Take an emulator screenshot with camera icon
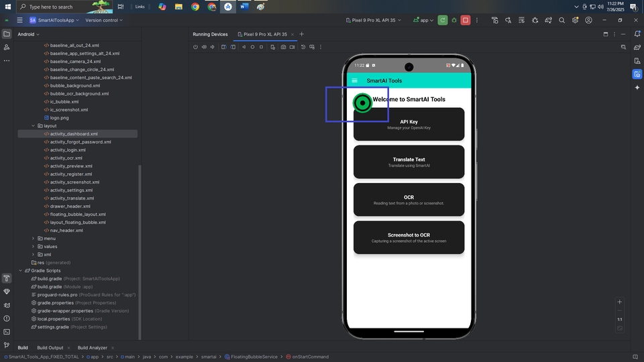This screenshot has height=362, width=644. (x=283, y=47)
